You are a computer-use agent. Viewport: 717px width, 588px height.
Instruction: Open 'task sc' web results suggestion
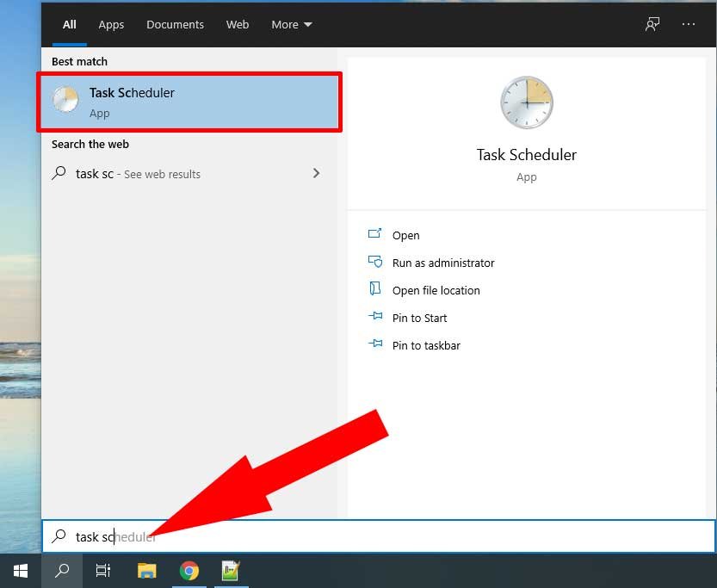189,174
